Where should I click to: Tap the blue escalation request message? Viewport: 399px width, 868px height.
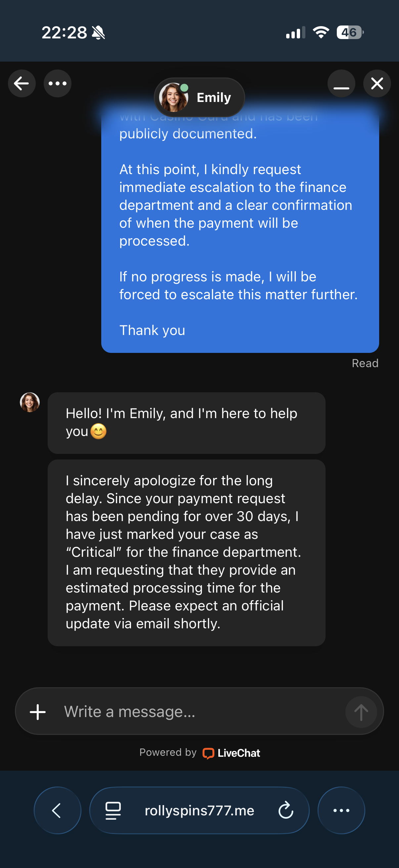(240, 232)
